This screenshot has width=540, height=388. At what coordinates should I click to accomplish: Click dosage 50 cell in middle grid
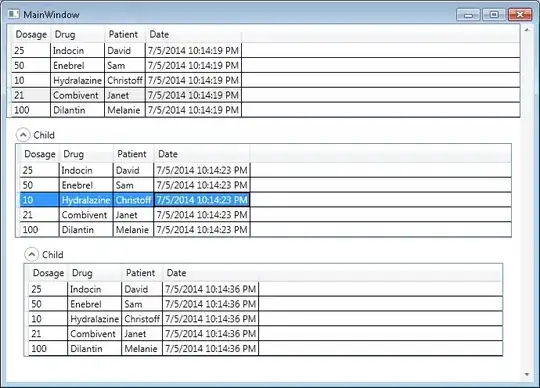click(x=40, y=185)
